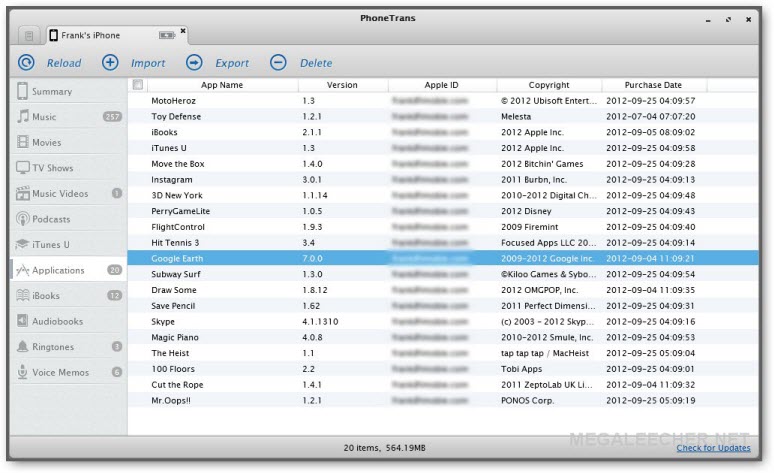This screenshot has width=774, height=473.
Task: Open the Music category label
Action: tap(44, 117)
